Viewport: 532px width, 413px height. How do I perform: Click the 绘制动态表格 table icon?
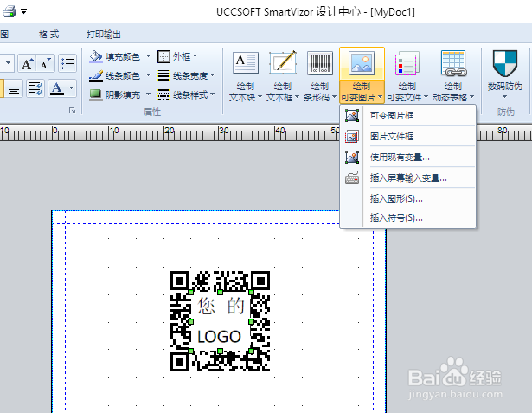pos(453,62)
